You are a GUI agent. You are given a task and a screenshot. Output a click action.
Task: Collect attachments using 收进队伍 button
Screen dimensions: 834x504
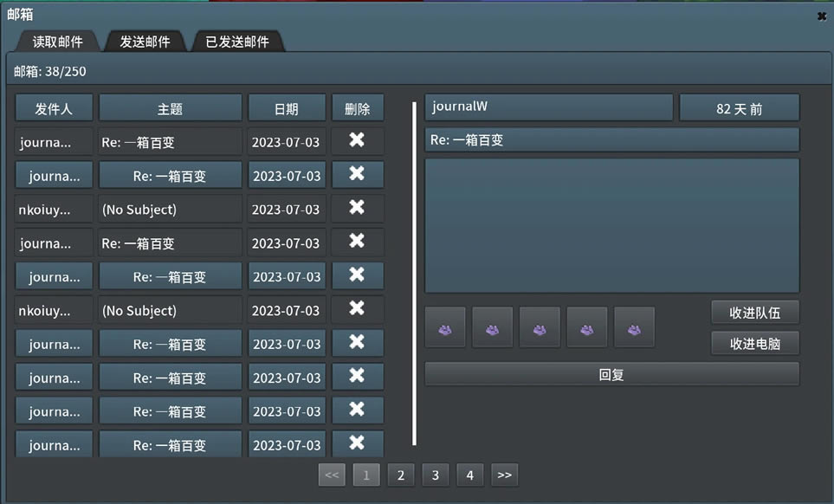754,312
